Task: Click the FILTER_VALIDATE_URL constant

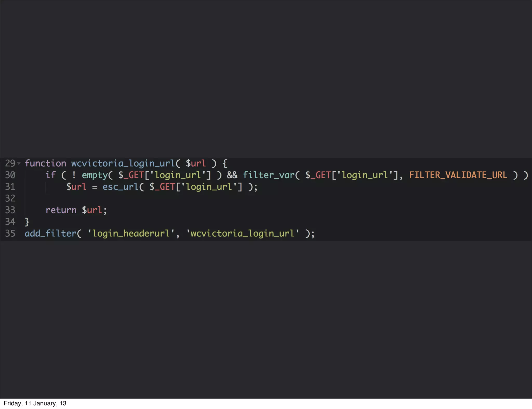Action: (x=458, y=175)
